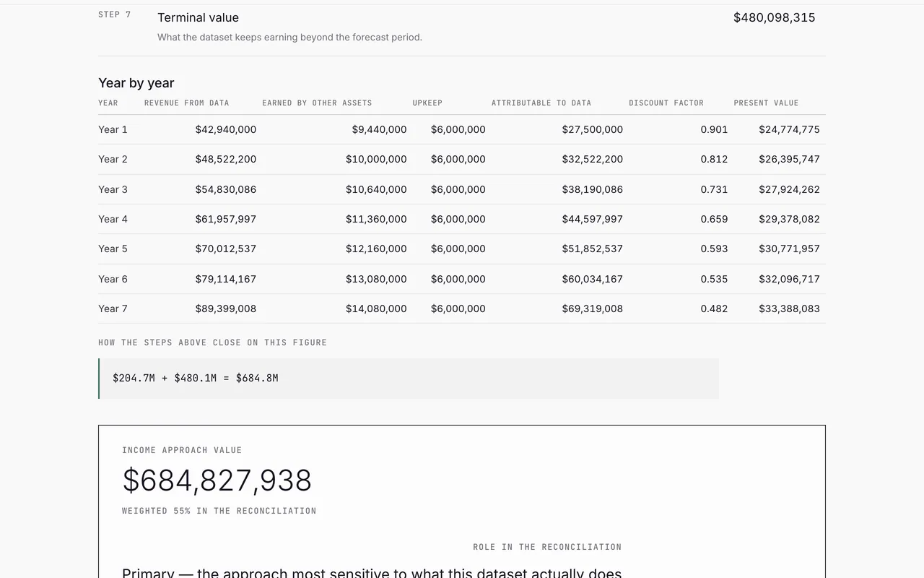This screenshot has height=578, width=924.
Task: Click Year 5 attributable value $51,852,537
Action: (593, 249)
